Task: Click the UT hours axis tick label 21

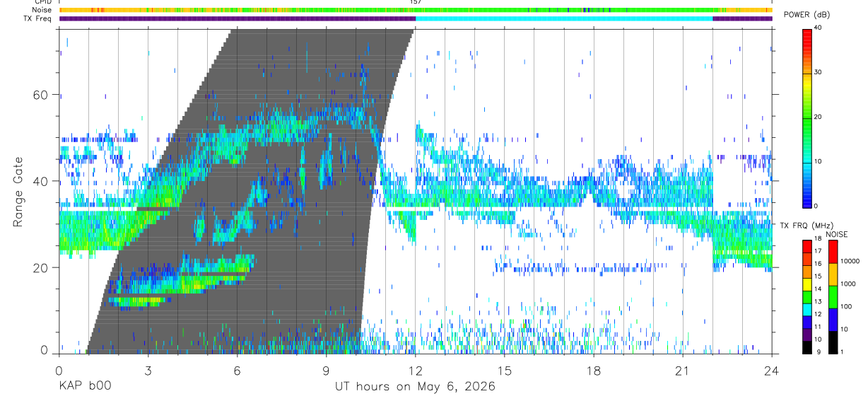Action: (x=683, y=371)
